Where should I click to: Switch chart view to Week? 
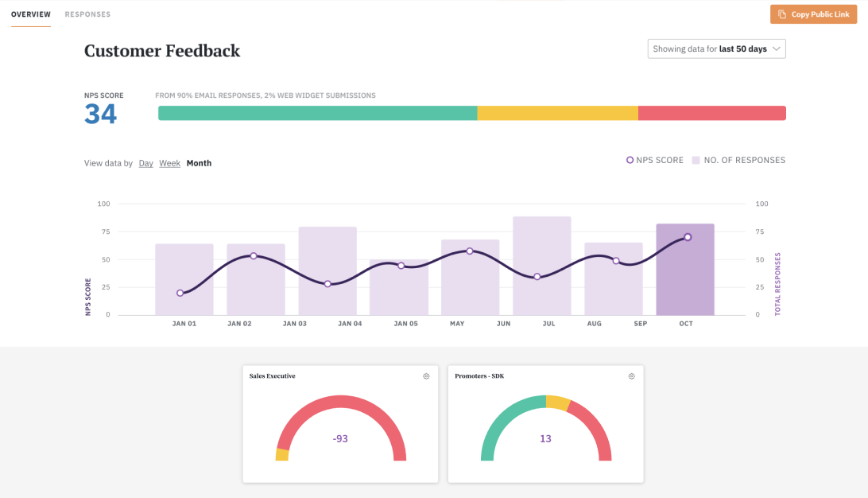tap(169, 163)
